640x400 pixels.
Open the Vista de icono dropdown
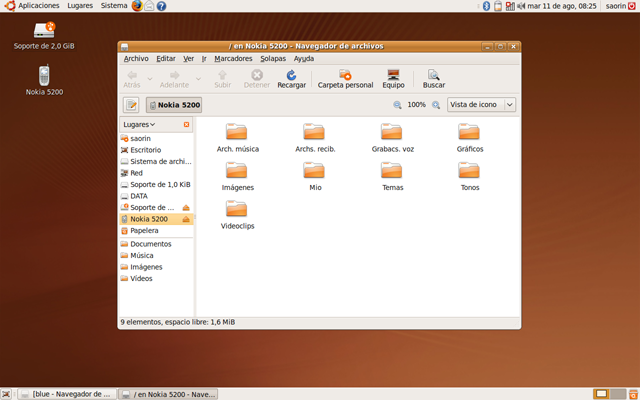[481, 105]
